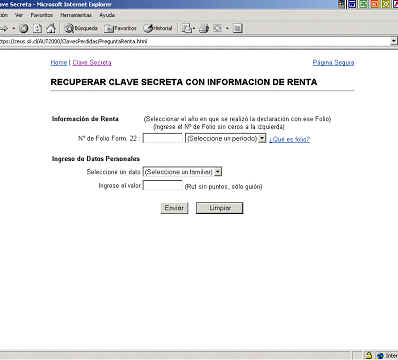398x360 pixels.
Task: Follow the Clave Secreta link
Action: 92,62
